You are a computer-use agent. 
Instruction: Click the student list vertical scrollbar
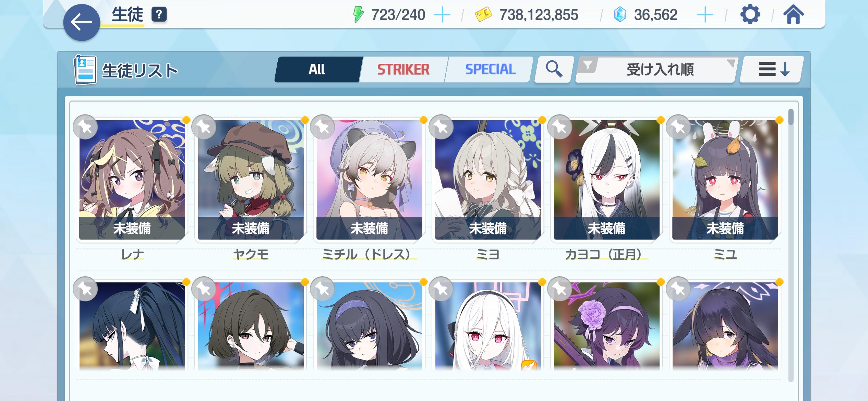click(x=791, y=245)
